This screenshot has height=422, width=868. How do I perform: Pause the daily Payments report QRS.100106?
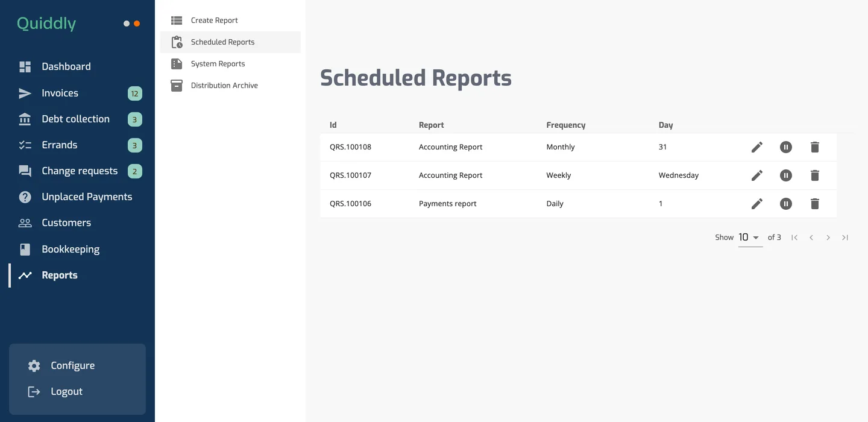pyautogui.click(x=786, y=204)
